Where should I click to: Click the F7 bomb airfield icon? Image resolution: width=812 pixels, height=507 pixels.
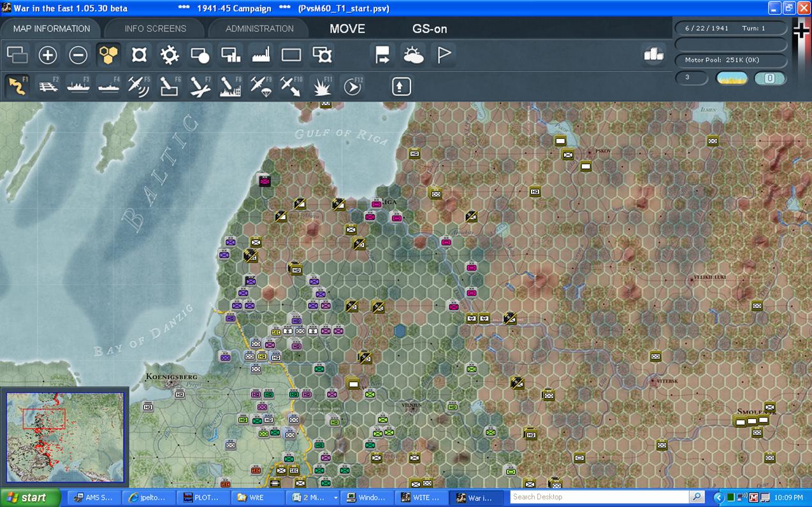point(200,86)
